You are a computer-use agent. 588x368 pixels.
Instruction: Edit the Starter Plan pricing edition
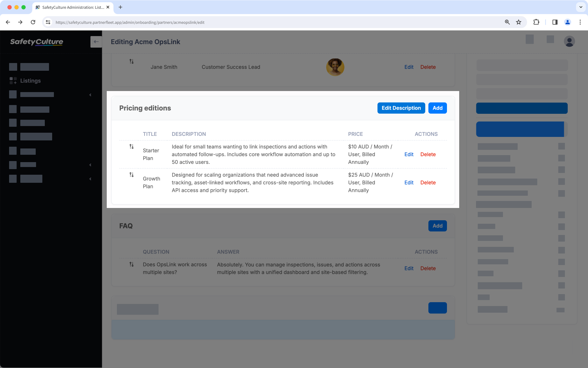[x=409, y=154]
